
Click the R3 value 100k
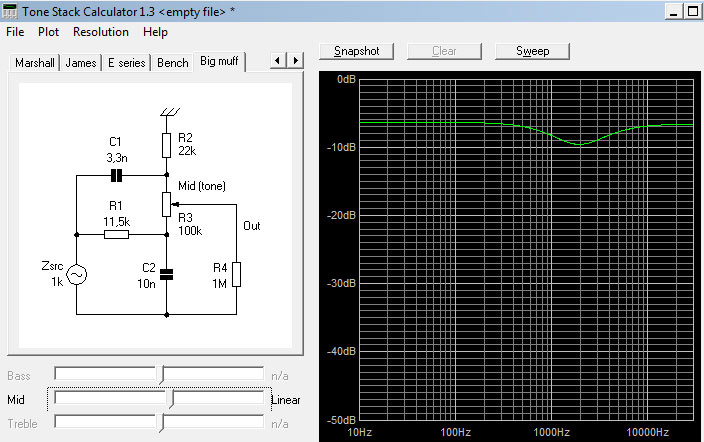tap(190, 231)
